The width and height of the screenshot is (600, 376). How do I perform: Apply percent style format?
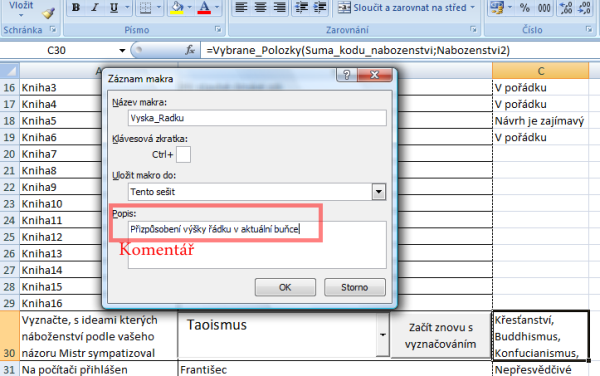(x=525, y=7)
